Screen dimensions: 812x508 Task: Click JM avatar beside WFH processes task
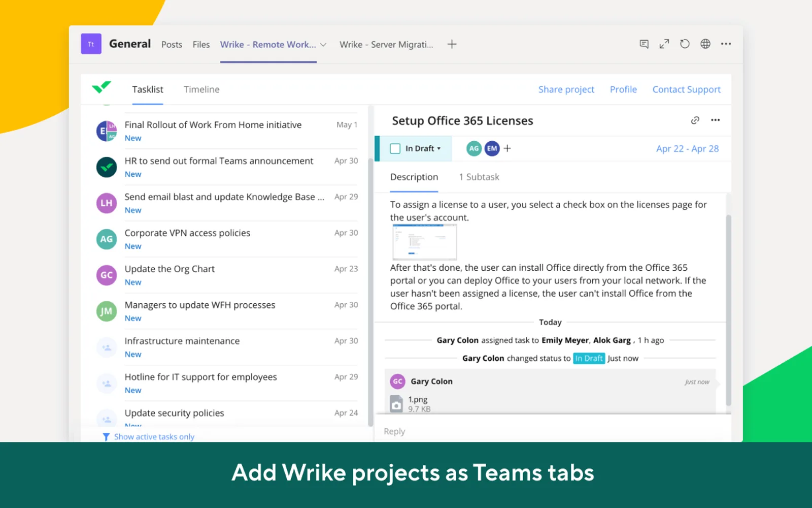click(x=107, y=311)
